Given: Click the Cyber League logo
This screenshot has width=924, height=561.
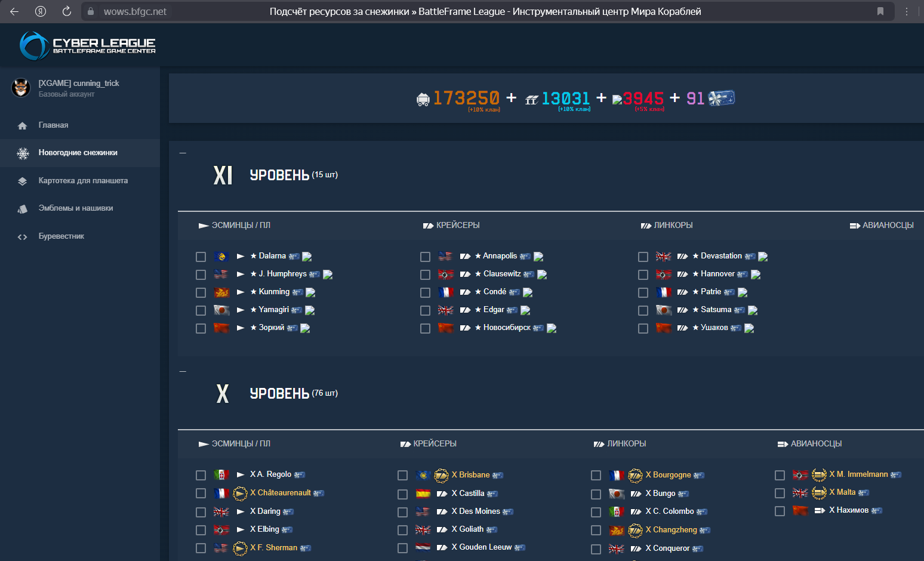Looking at the screenshot, I should click(88, 45).
